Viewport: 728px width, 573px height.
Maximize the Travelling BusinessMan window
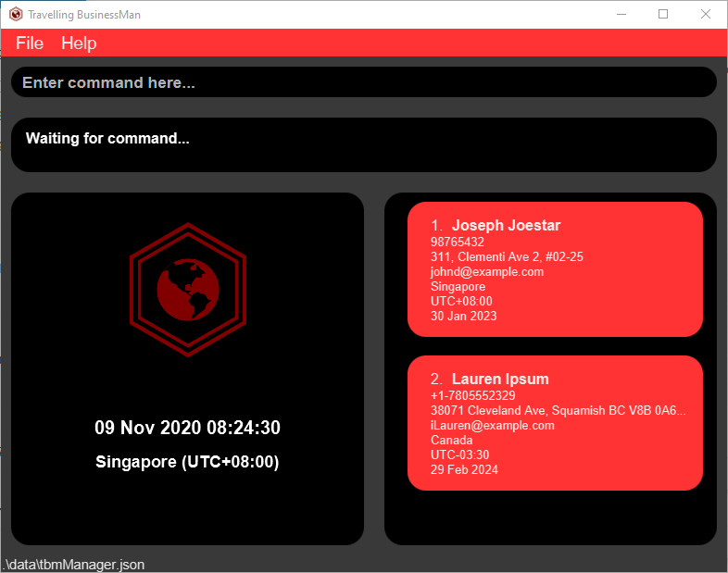pos(663,14)
